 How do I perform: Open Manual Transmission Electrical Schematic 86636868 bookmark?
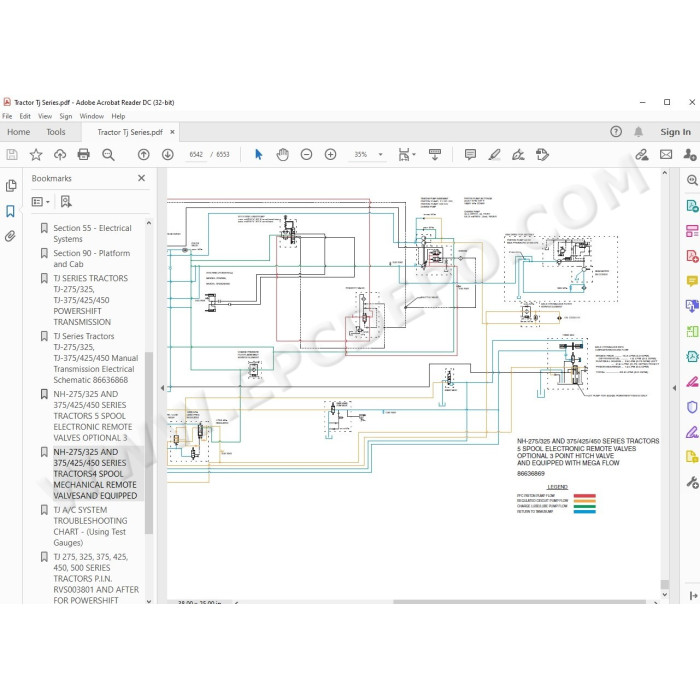click(x=96, y=358)
